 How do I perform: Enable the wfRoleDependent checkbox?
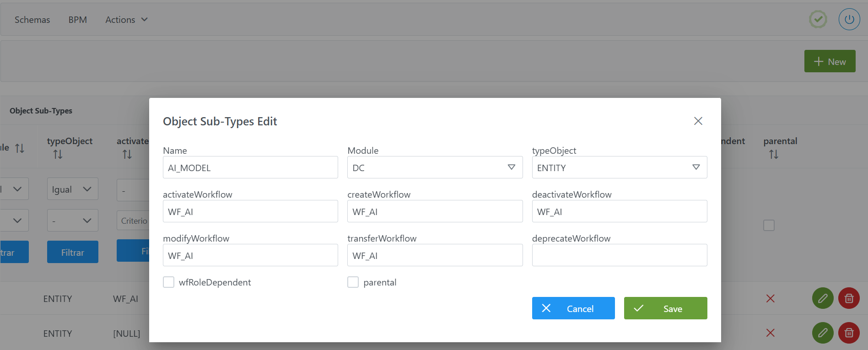(x=168, y=282)
